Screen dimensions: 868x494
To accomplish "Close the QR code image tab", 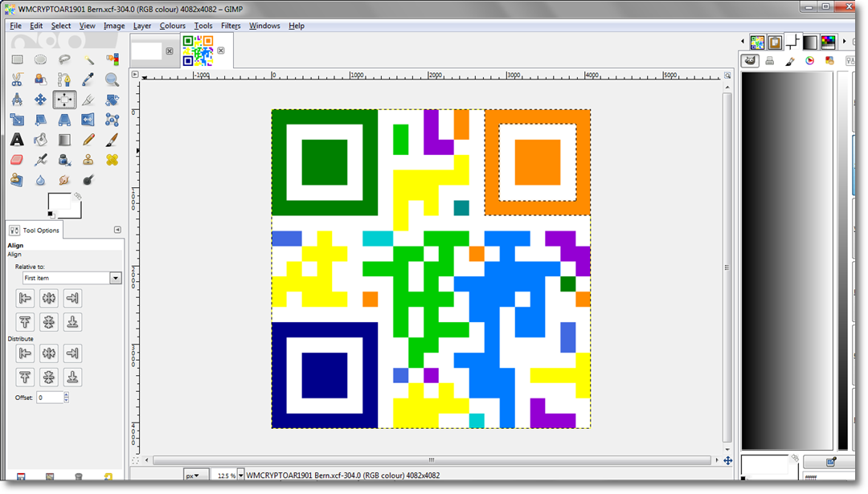I will pos(221,51).
